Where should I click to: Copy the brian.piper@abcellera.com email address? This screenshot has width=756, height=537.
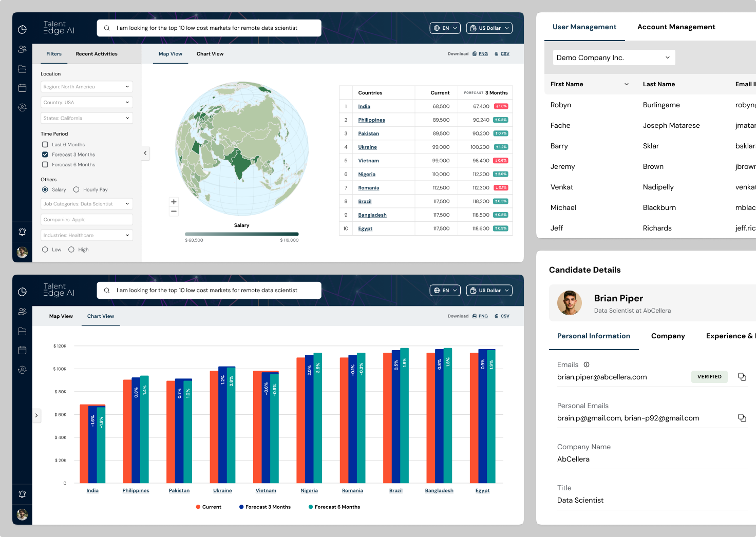[742, 377]
